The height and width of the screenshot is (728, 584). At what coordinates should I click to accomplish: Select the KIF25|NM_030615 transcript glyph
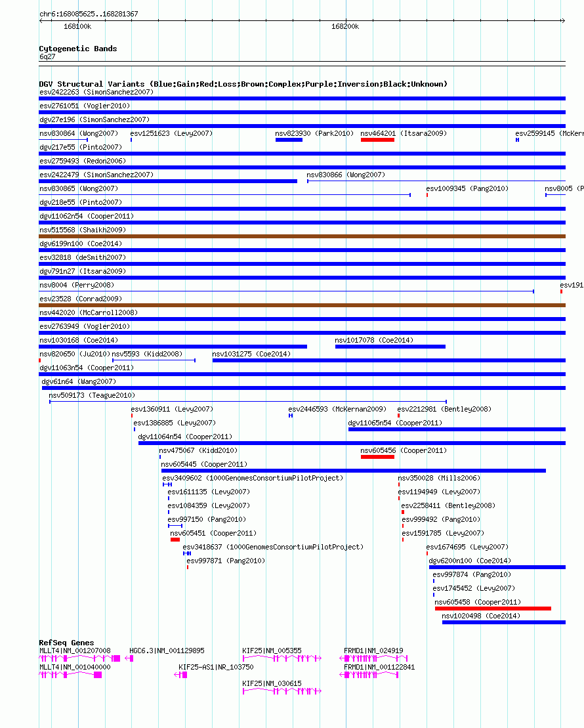(x=282, y=691)
